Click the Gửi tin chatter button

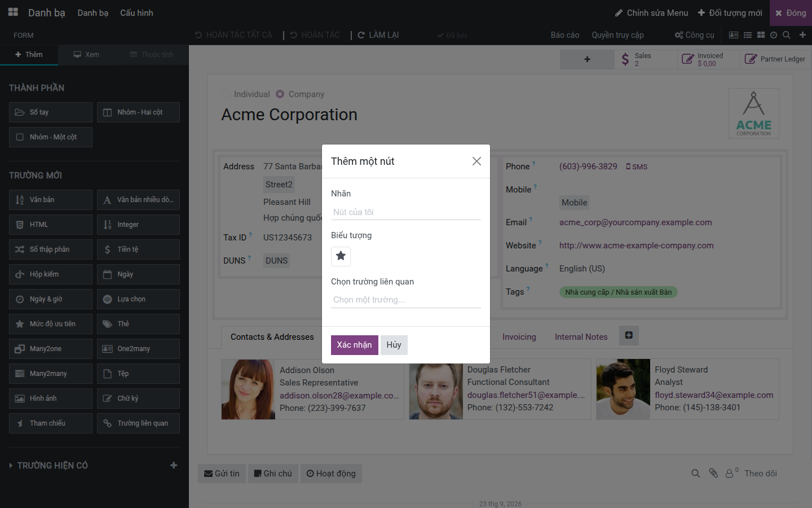click(x=222, y=474)
